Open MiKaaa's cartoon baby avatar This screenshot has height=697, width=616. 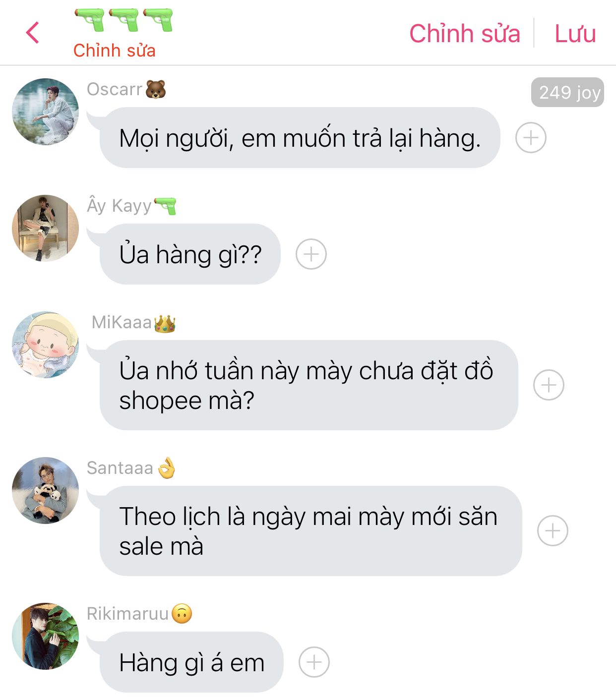pos(45,345)
